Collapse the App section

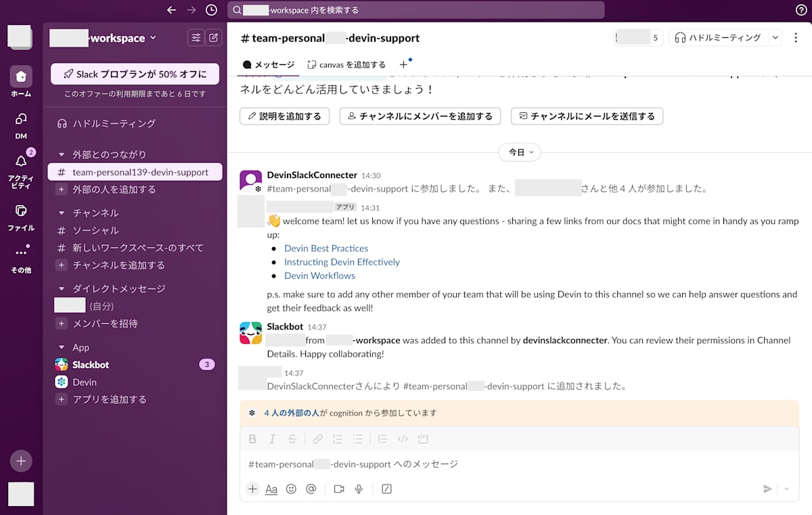pyautogui.click(x=62, y=347)
